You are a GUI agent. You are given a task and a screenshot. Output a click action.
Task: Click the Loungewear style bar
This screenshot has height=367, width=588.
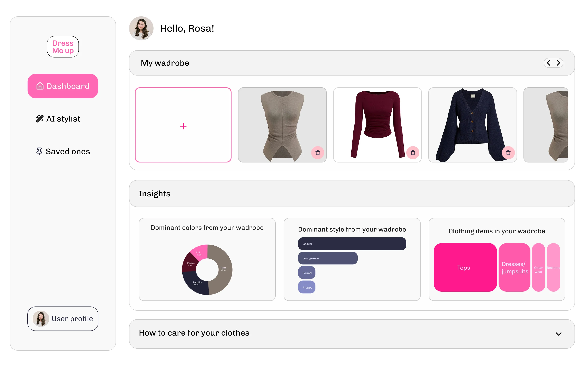[328, 258]
